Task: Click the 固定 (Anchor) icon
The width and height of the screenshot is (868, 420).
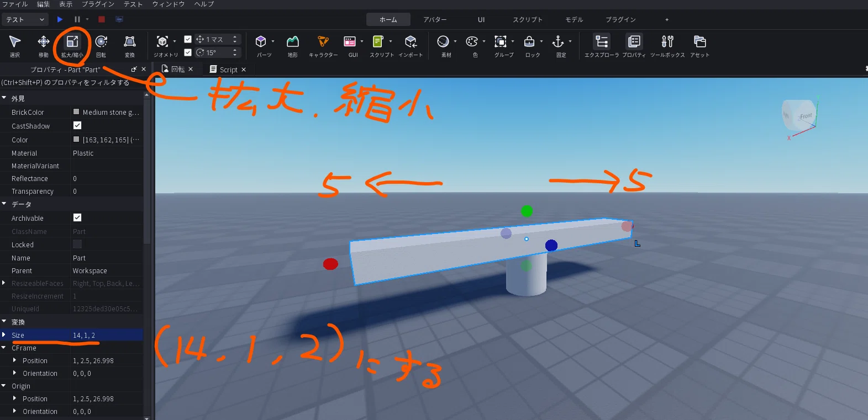Action: pos(559,46)
